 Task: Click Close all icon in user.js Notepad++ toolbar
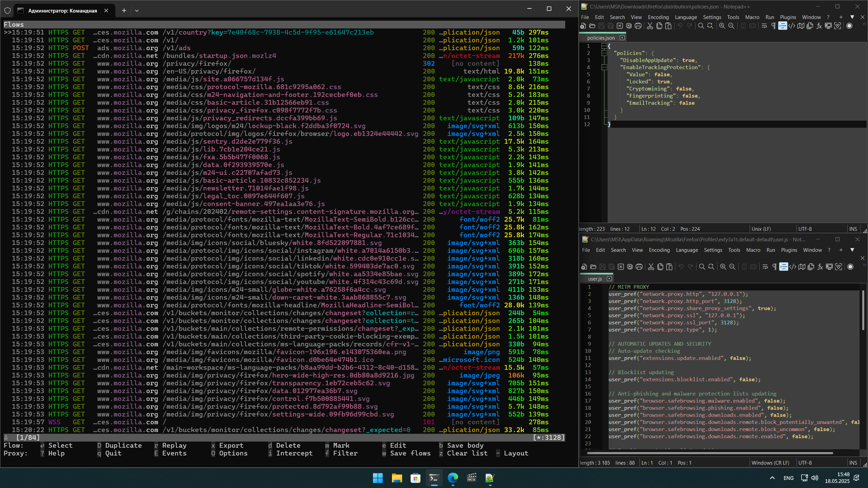(630, 267)
